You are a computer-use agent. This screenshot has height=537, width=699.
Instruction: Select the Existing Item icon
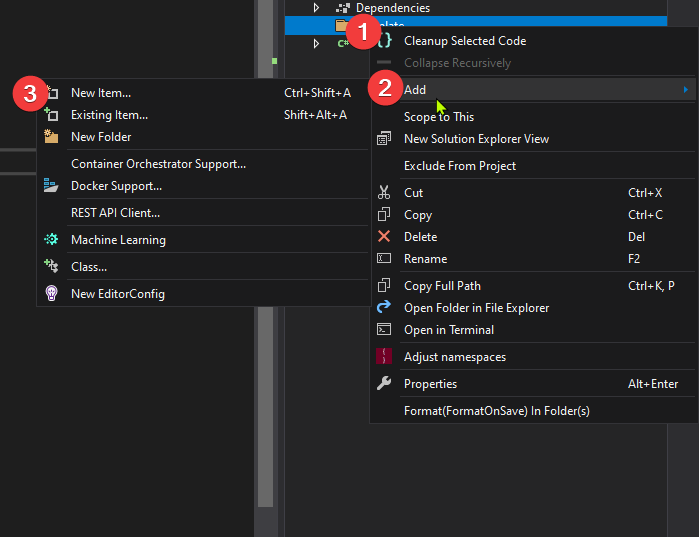(52, 115)
